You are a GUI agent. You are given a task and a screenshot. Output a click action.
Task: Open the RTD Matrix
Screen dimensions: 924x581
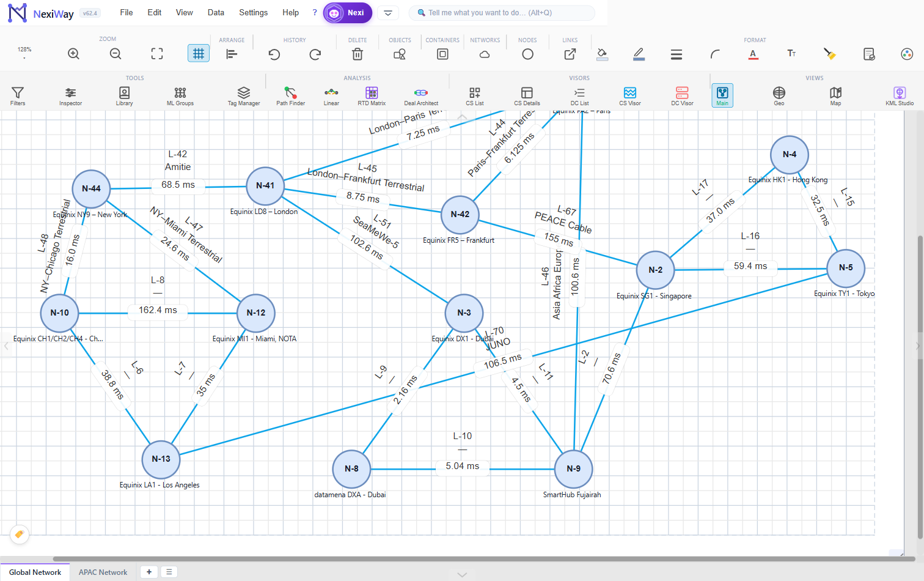point(372,95)
